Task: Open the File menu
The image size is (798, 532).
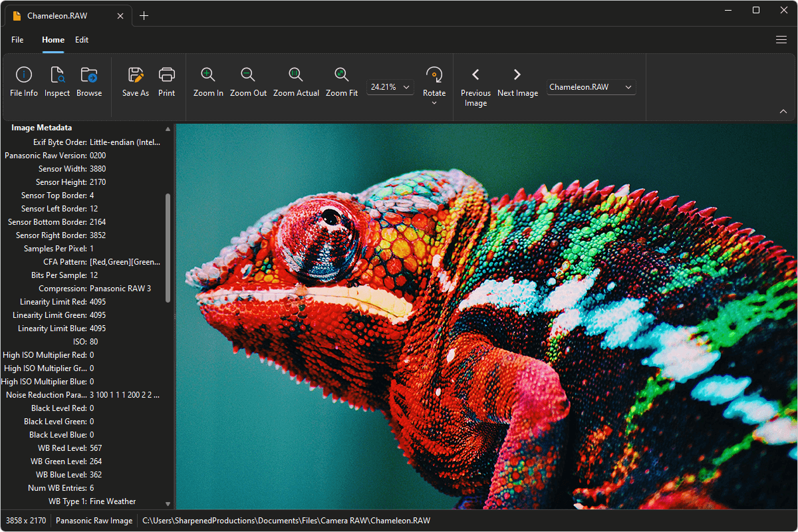Action: 17,40
